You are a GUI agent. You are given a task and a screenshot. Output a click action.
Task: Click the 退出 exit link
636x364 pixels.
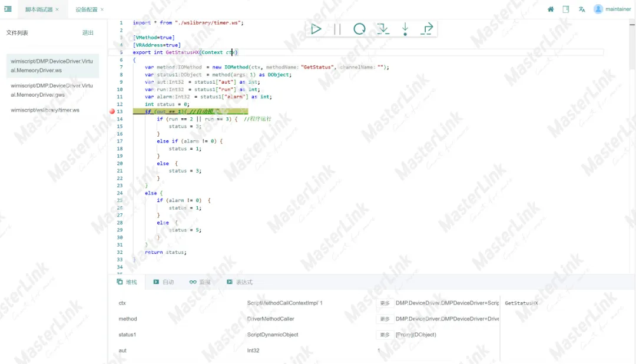click(x=88, y=33)
